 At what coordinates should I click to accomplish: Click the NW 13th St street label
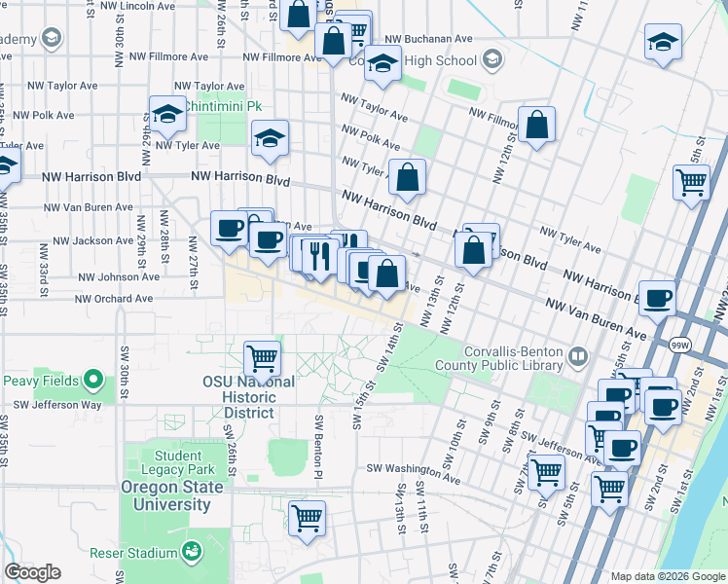pyautogui.click(x=431, y=302)
